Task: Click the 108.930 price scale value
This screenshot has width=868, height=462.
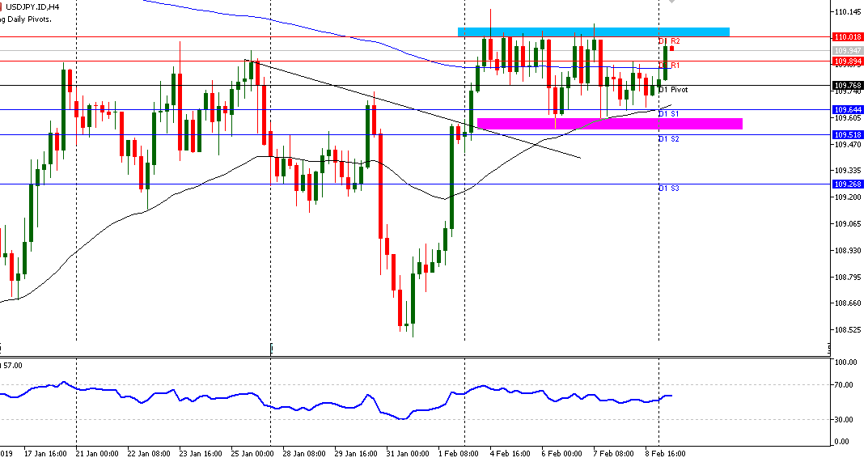Action: [x=848, y=250]
